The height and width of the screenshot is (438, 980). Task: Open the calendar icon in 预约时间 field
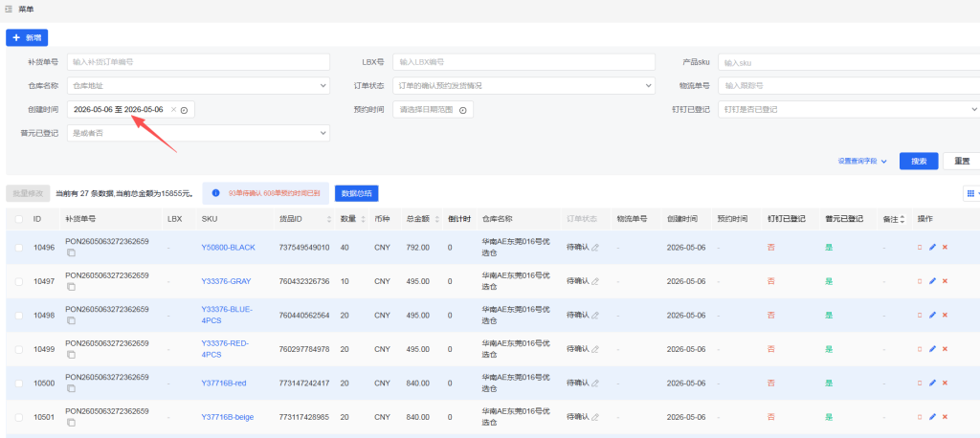coord(462,110)
